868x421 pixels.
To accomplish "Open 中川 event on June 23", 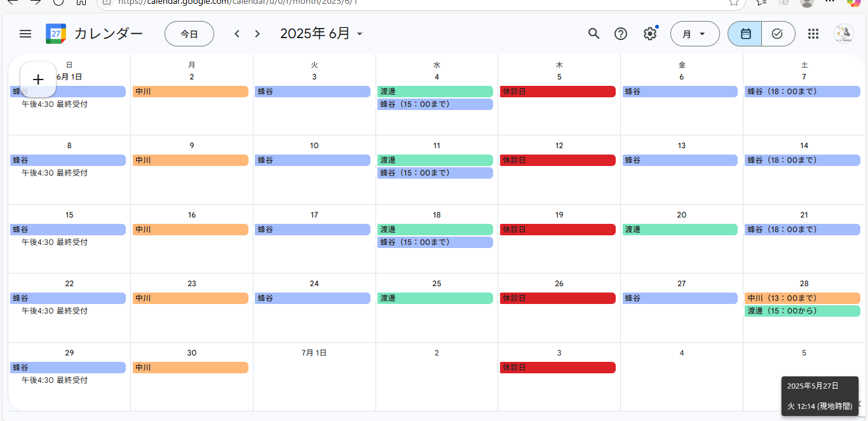I will (191, 298).
